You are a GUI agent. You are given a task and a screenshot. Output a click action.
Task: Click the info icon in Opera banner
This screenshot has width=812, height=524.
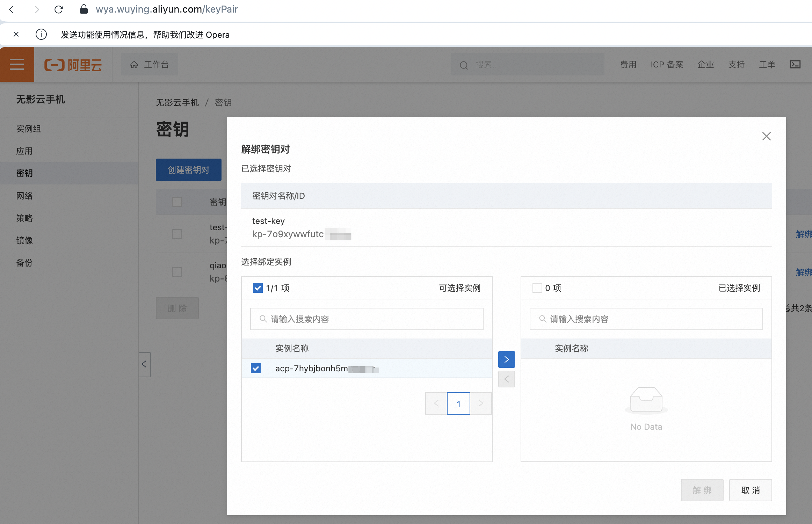coord(41,34)
